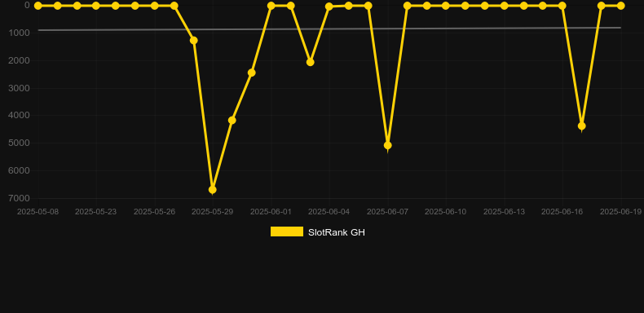Select the lowest data point near 2025-05-29
The height and width of the screenshot is (313, 644).
pyautogui.click(x=212, y=190)
